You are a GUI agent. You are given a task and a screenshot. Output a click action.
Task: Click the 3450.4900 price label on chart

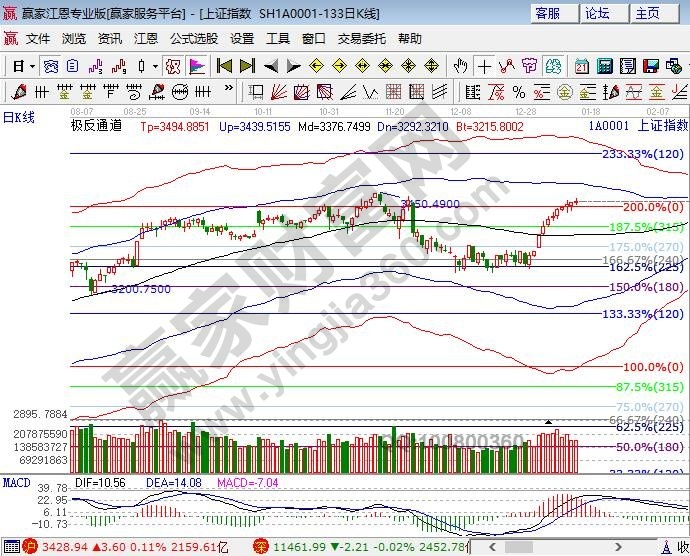430,204
